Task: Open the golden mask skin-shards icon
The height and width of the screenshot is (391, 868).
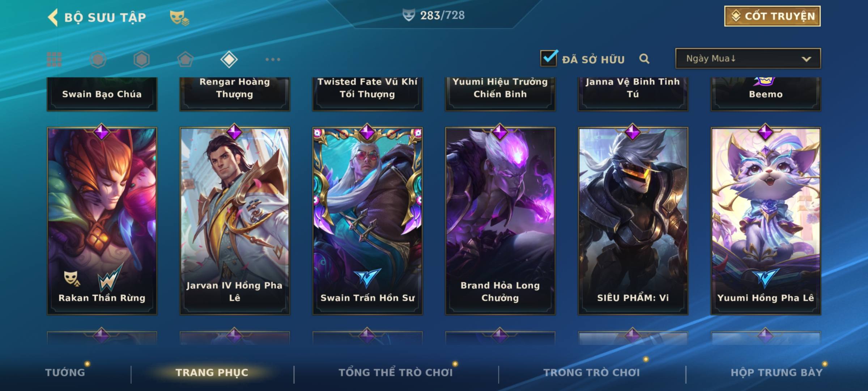Action: coord(179,18)
